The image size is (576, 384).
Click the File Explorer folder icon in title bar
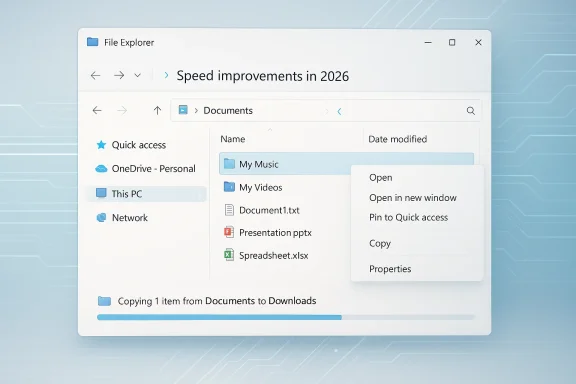[93, 42]
